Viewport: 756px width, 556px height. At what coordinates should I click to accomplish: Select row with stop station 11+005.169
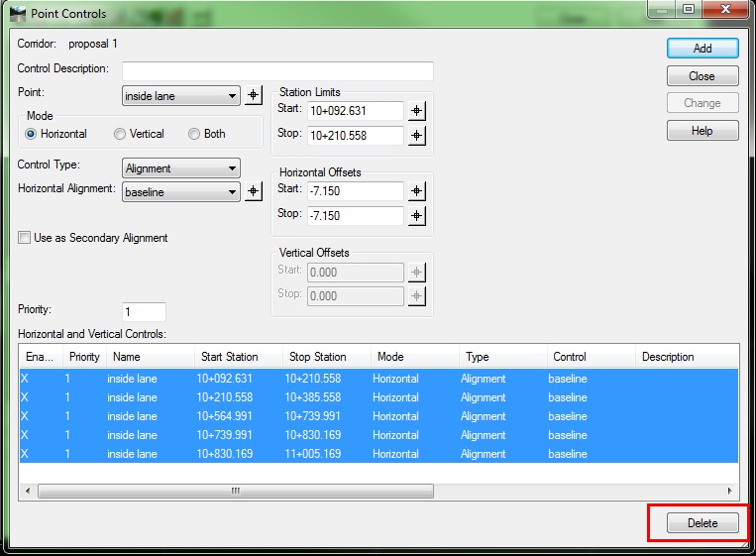click(x=378, y=454)
